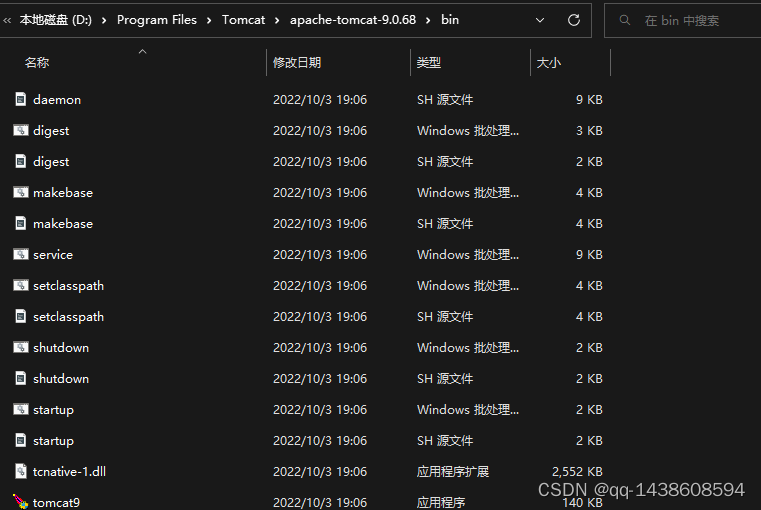
Task: Click the setclasspath Windows batch file icon
Action: pos(20,286)
